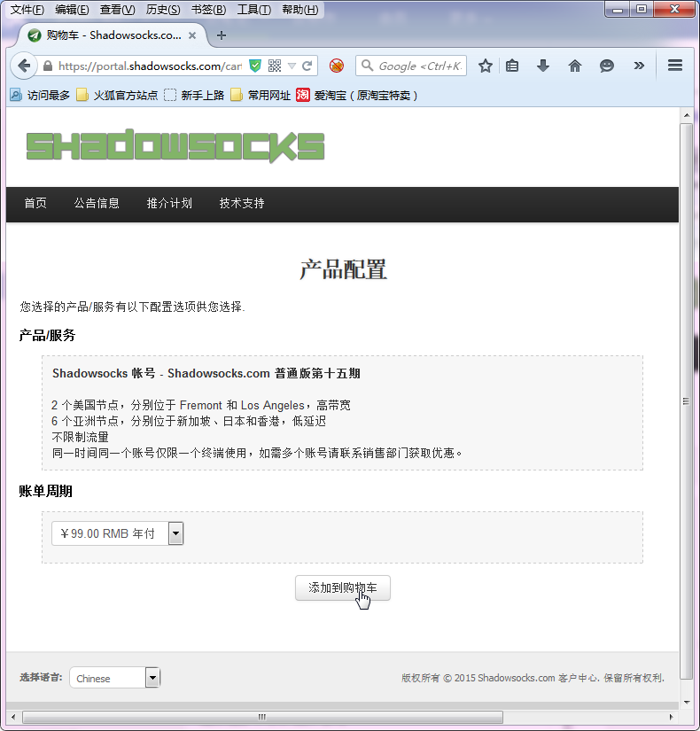Click the chat smiley face icon
Viewport: 700px width, 731px height.
click(606, 66)
